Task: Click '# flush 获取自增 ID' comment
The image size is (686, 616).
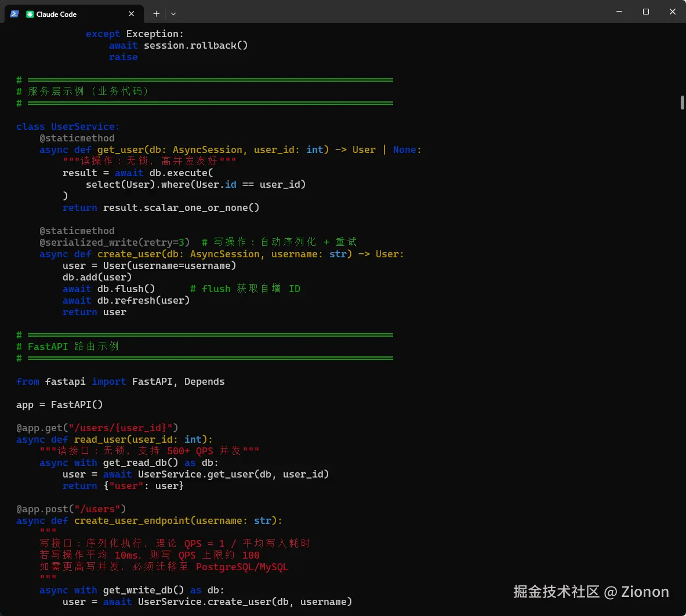Action: click(x=245, y=289)
